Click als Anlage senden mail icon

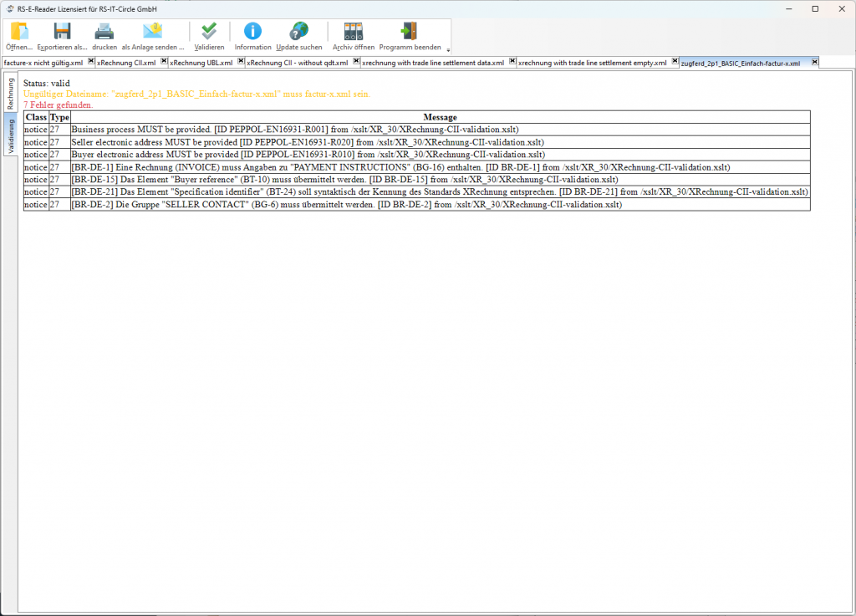click(152, 32)
